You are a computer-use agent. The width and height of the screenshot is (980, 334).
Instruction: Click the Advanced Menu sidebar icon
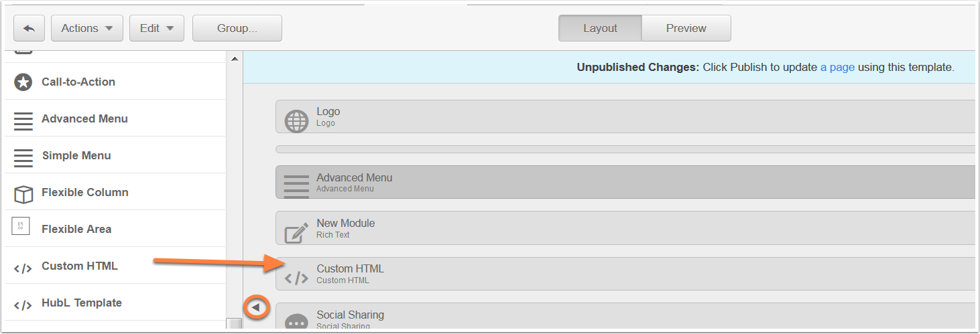(23, 119)
